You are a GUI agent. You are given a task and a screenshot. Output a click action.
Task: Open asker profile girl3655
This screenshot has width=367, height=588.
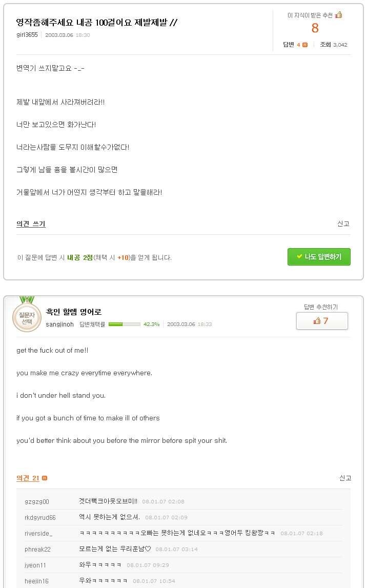point(27,35)
